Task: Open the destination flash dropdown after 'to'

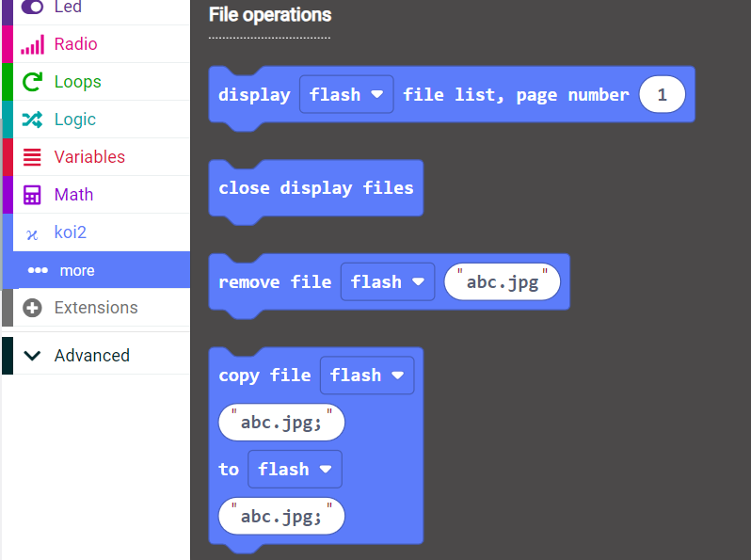Action: [295, 469]
